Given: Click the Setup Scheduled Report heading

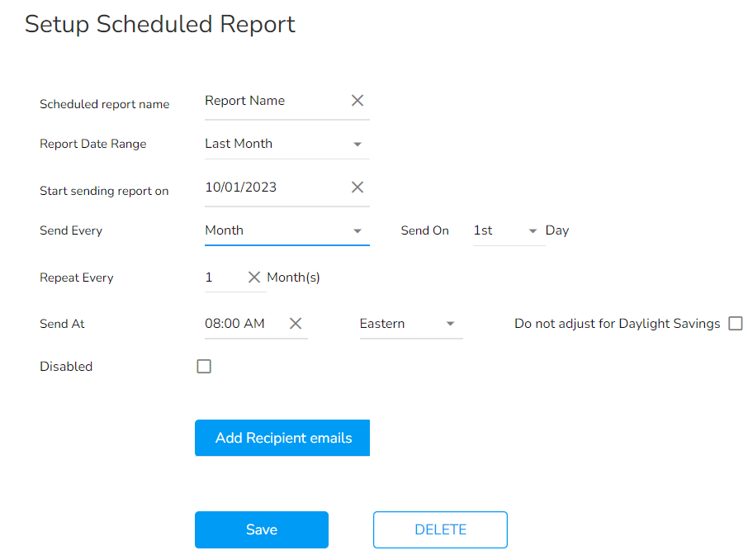Looking at the screenshot, I should [160, 25].
